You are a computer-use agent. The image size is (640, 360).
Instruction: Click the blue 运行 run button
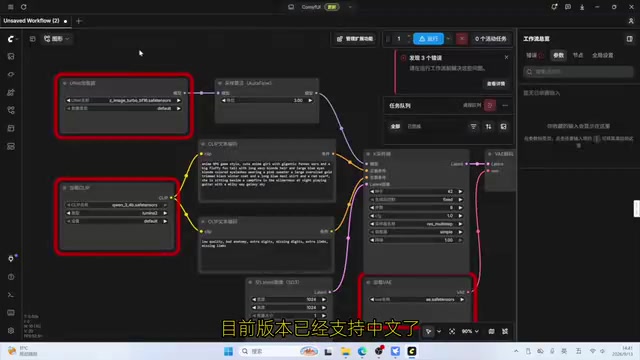(x=429, y=39)
